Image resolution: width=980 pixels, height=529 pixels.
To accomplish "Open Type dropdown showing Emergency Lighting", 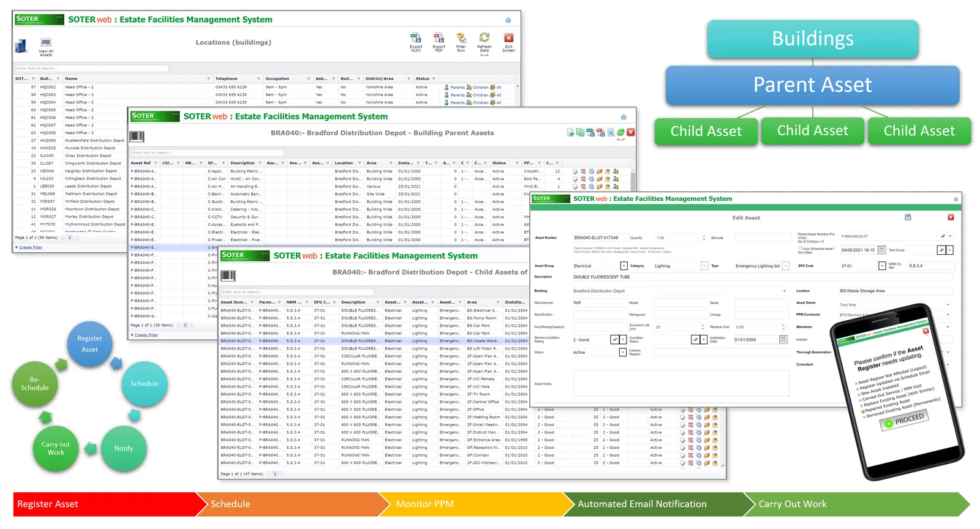I will [785, 266].
